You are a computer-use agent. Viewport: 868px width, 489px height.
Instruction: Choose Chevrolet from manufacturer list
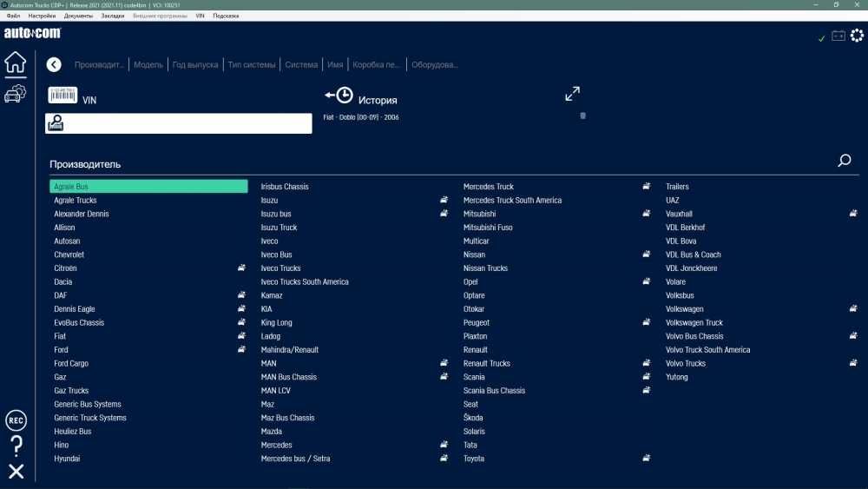coord(69,254)
